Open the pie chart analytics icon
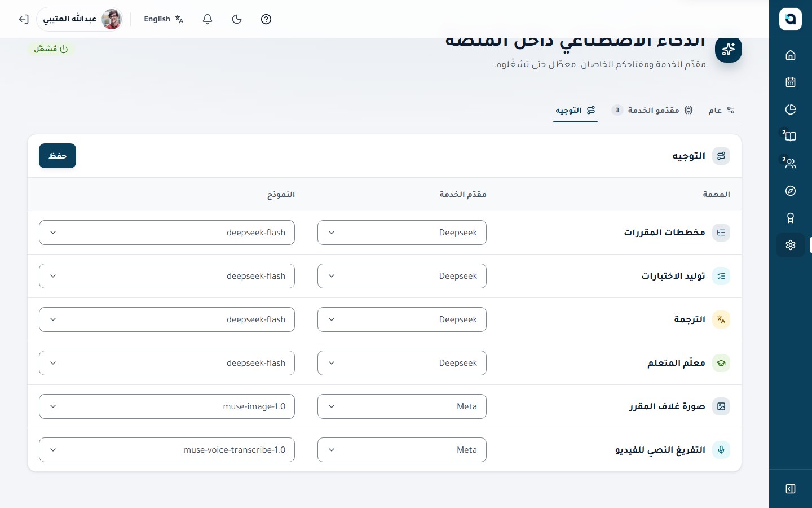 tap(790, 109)
